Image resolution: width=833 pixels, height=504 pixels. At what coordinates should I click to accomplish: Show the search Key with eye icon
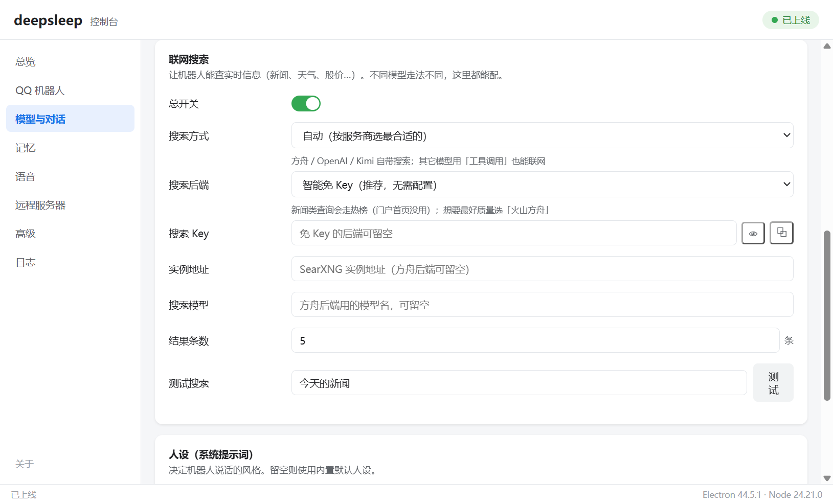[x=753, y=233]
